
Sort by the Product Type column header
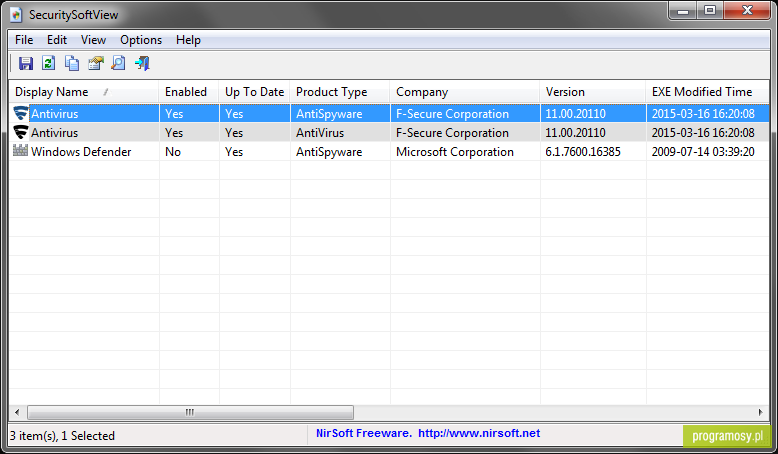340,92
